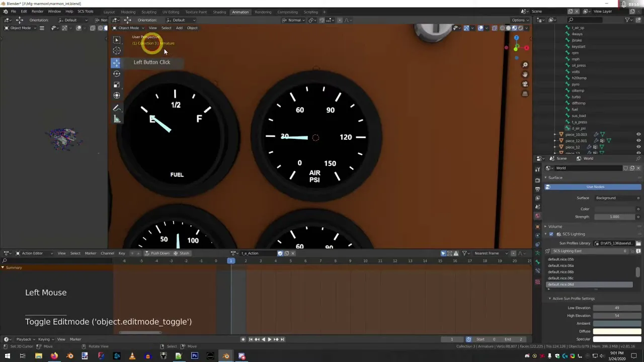Image resolution: width=644 pixels, height=362 pixels.
Task: Click the Push Down button in the Action Editor
Action: [159, 253]
